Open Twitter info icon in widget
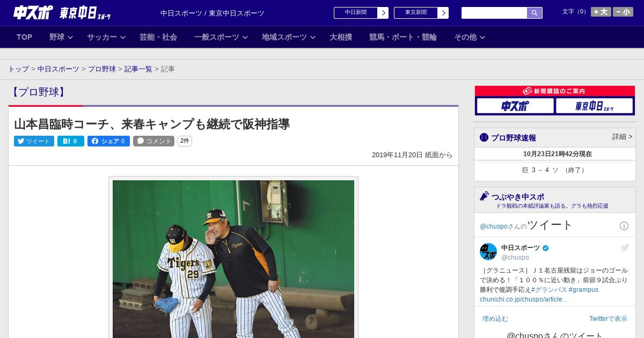The height and width of the screenshot is (338, 644). [624, 226]
